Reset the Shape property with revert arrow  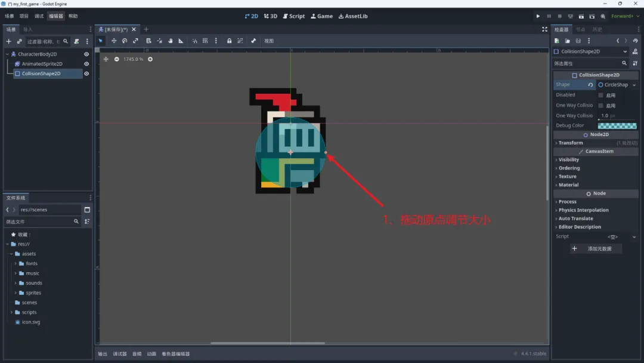(x=590, y=85)
